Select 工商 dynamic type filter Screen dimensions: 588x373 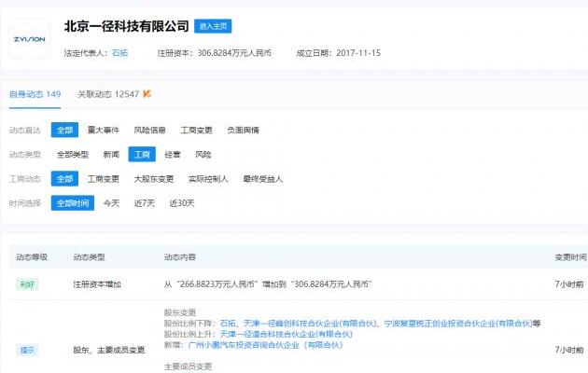(142, 154)
